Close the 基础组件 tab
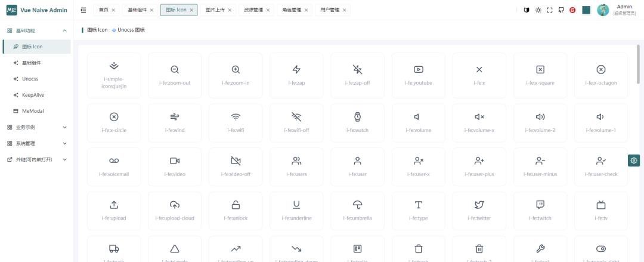 pyautogui.click(x=151, y=10)
